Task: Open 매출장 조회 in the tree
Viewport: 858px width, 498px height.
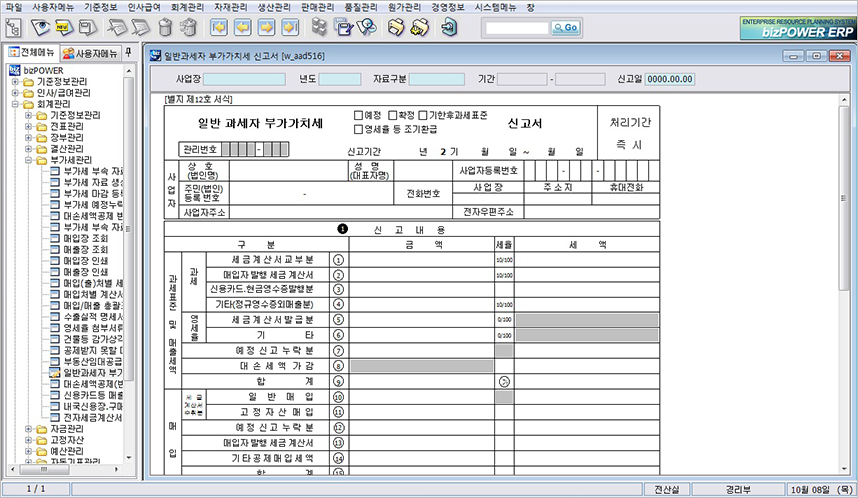Action: tap(85, 250)
